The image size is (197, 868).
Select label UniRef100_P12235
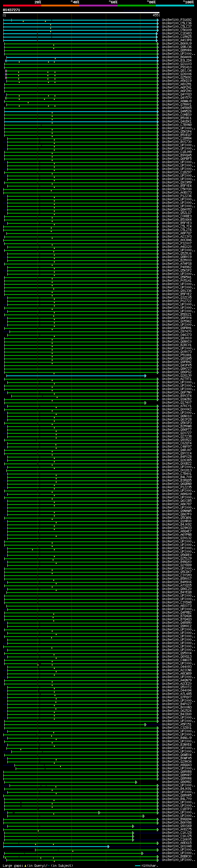177,487
